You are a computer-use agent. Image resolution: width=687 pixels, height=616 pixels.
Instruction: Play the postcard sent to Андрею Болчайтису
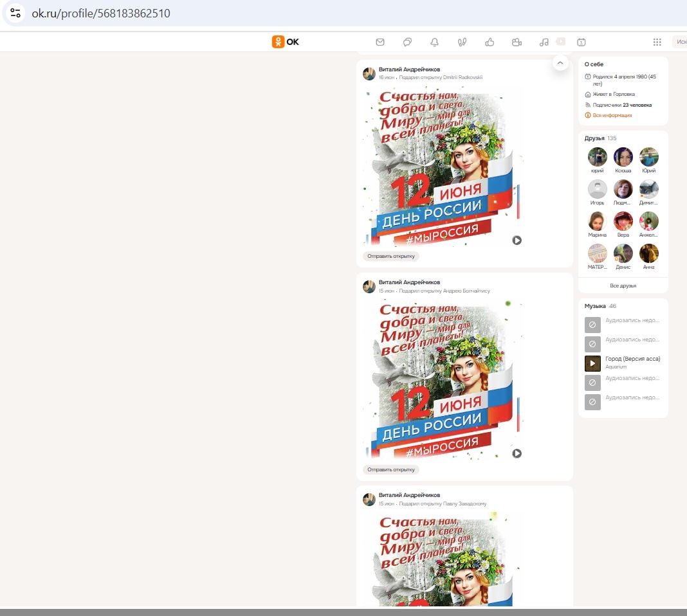[517, 453]
